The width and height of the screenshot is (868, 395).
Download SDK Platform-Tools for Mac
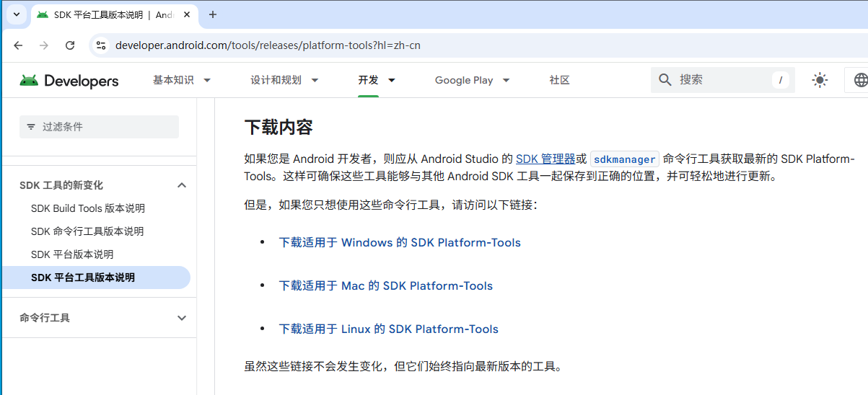386,285
